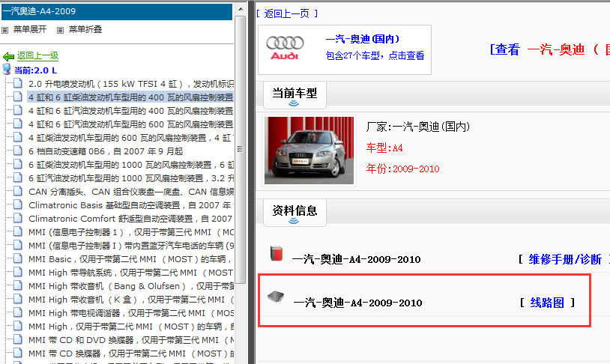Click the red book icon for 维修手册
The image size is (610, 364).
click(277, 254)
